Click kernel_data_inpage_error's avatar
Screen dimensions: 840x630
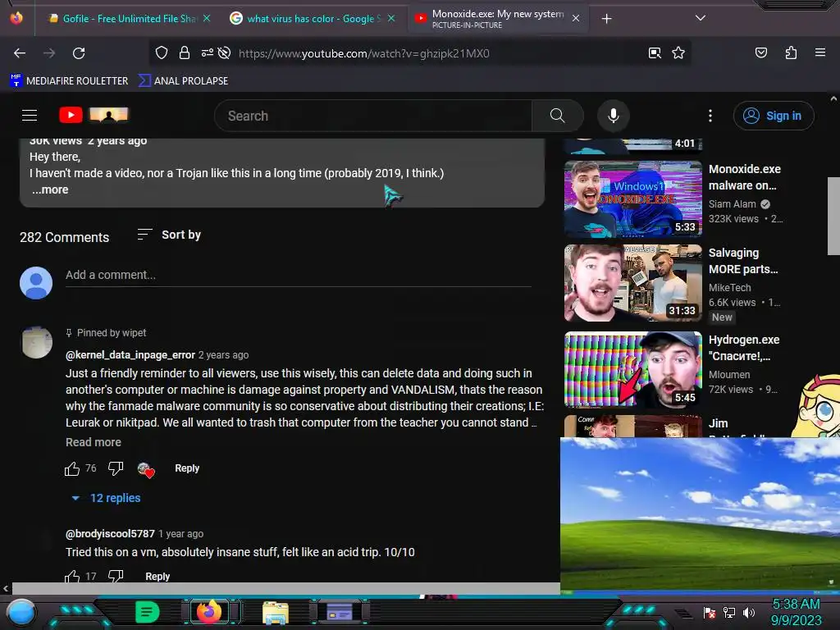[x=36, y=342]
